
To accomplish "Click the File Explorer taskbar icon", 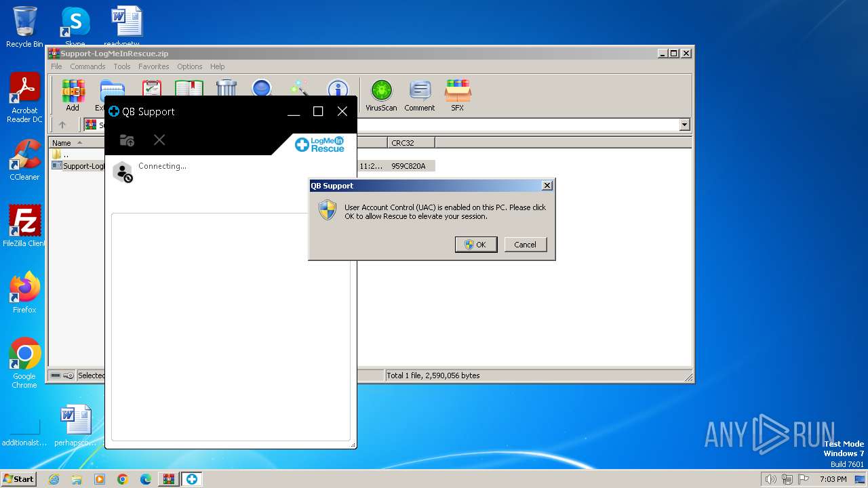I will [x=77, y=479].
